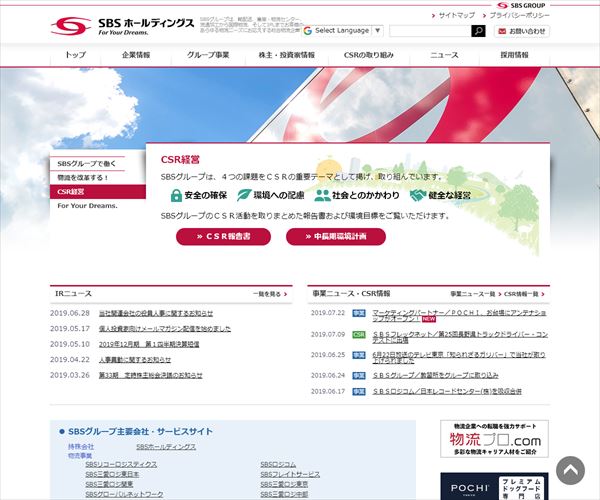This screenshot has width=600, height=500.
Task: Switch to the CSR経営 slide tab
Action: (x=98, y=192)
